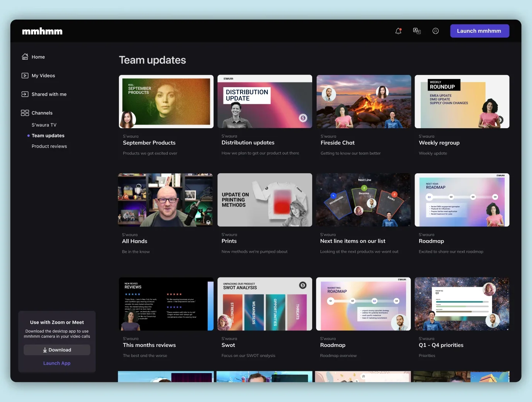Click the "Distribution updates" title
Screen dimensions: 532x402
[248, 143]
